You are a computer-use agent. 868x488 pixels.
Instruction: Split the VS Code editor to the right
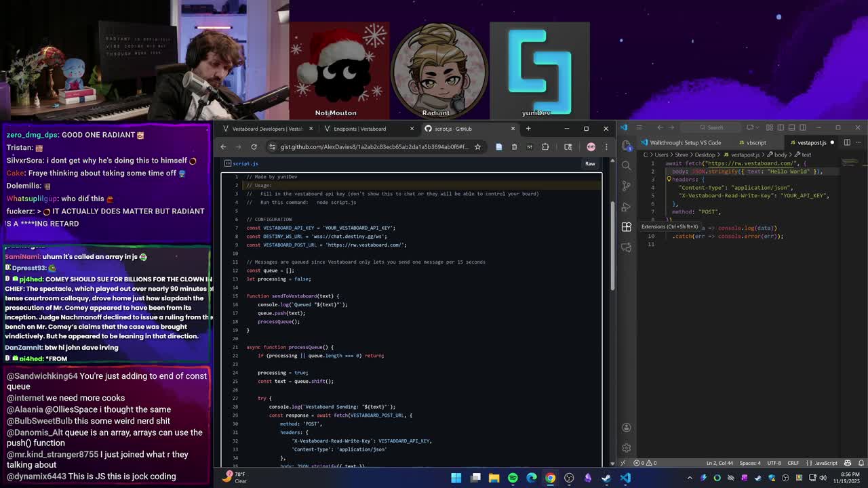click(847, 142)
